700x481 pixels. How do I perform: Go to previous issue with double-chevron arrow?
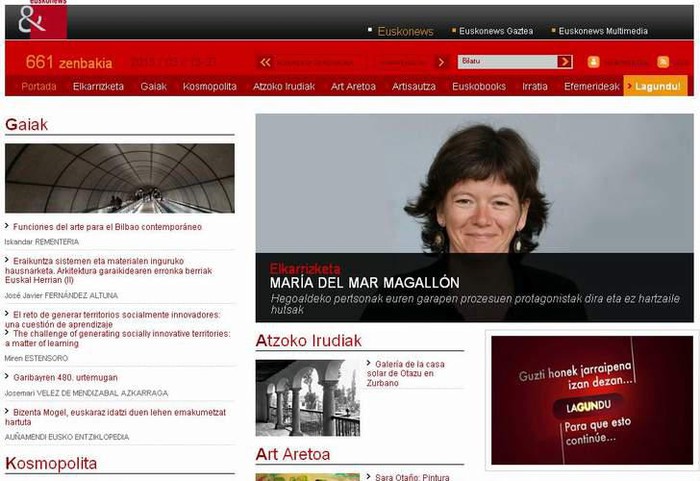pos(265,62)
